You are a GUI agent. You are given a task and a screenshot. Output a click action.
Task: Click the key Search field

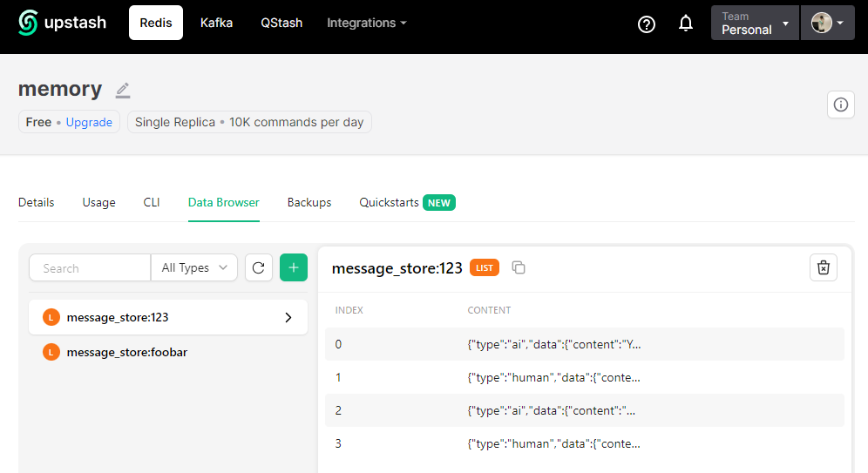pos(90,267)
